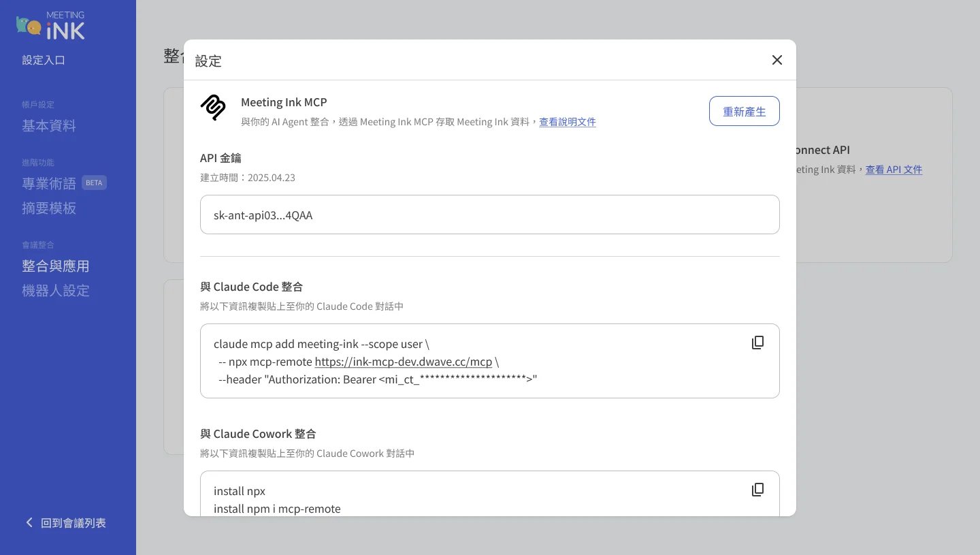Click the Meeting Ink MCP squiggle icon

pos(213,108)
